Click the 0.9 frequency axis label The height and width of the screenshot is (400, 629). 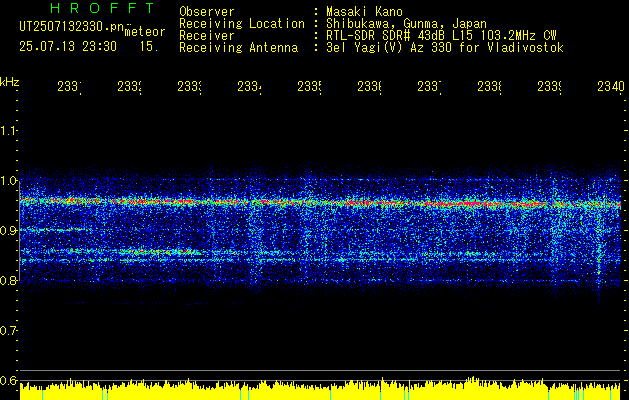click(x=8, y=231)
